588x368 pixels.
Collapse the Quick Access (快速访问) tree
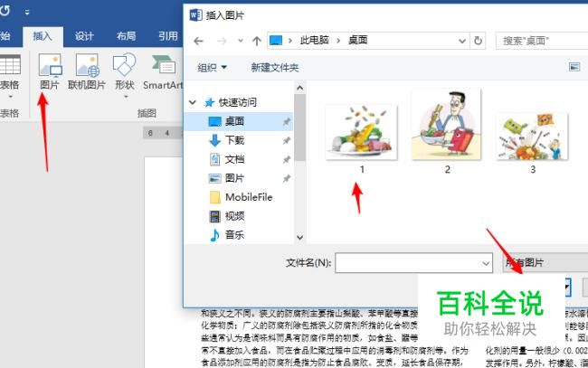pos(193,102)
